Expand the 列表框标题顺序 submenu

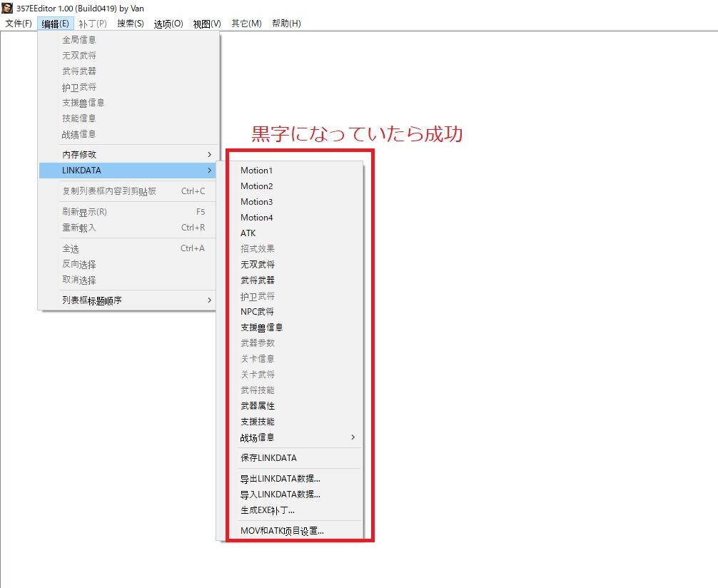[93, 300]
